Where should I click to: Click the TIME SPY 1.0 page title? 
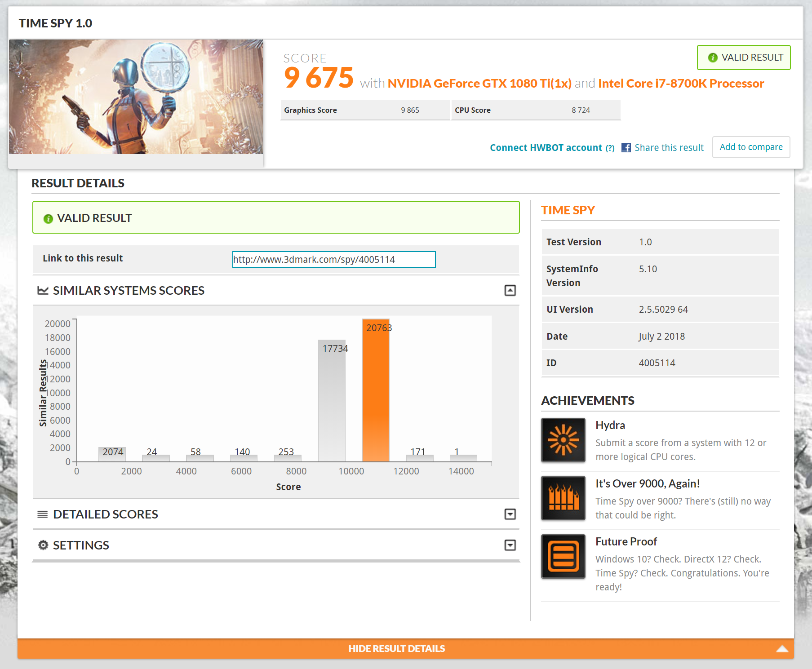coord(55,23)
